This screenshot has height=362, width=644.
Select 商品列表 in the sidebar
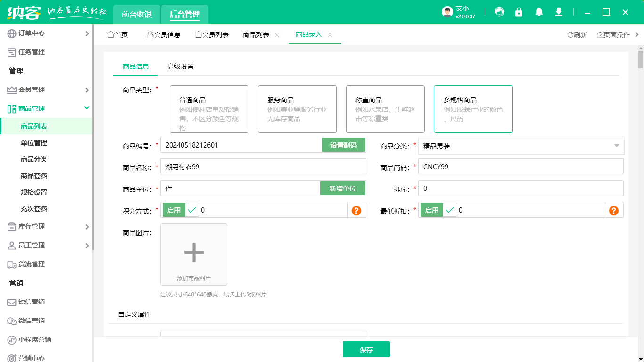[46, 126]
